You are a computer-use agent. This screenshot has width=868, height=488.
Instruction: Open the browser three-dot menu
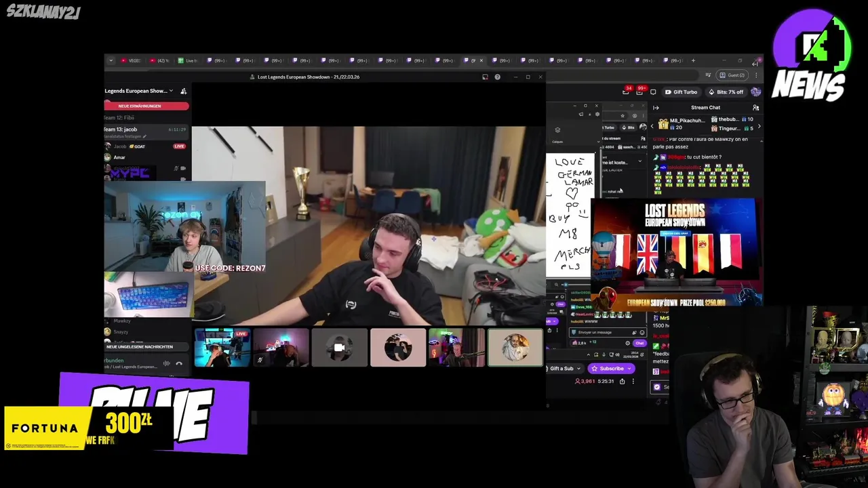[x=755, y=75]
